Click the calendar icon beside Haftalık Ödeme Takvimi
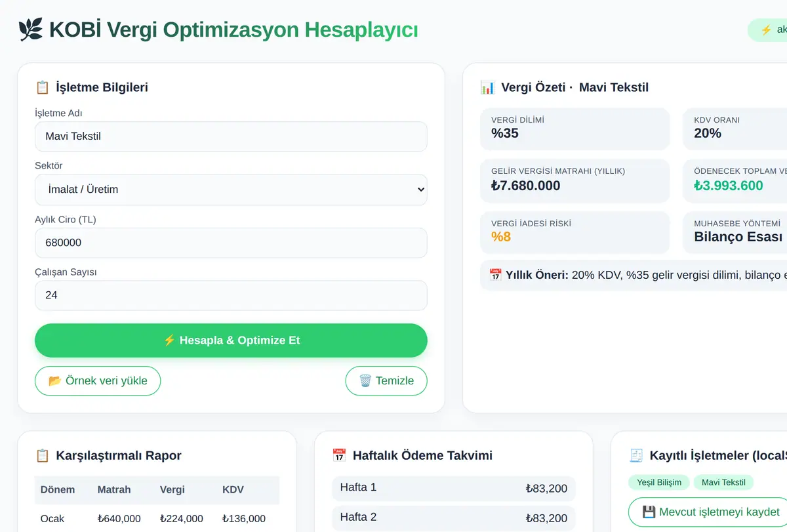This screenshot has height=532, width=787. tap(339, 455)
